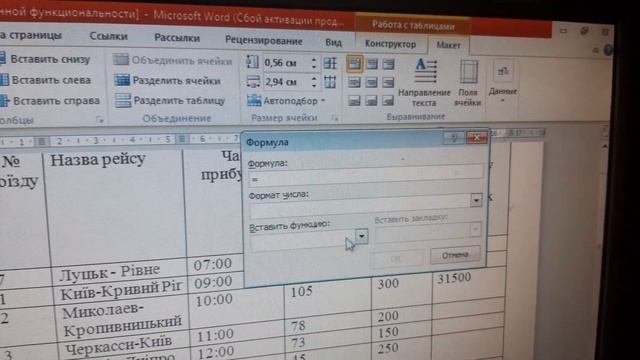The width and height of the screenshot is (640, 360).
Task: Click Insert Right (Вставить справа)
Action: [x=50, y=100]
